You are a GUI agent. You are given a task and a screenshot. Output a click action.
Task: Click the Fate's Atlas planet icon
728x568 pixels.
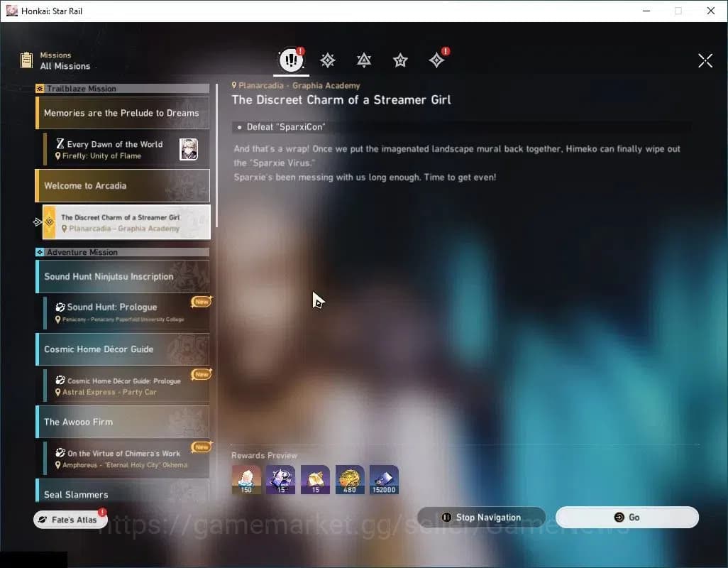point(43,520)
